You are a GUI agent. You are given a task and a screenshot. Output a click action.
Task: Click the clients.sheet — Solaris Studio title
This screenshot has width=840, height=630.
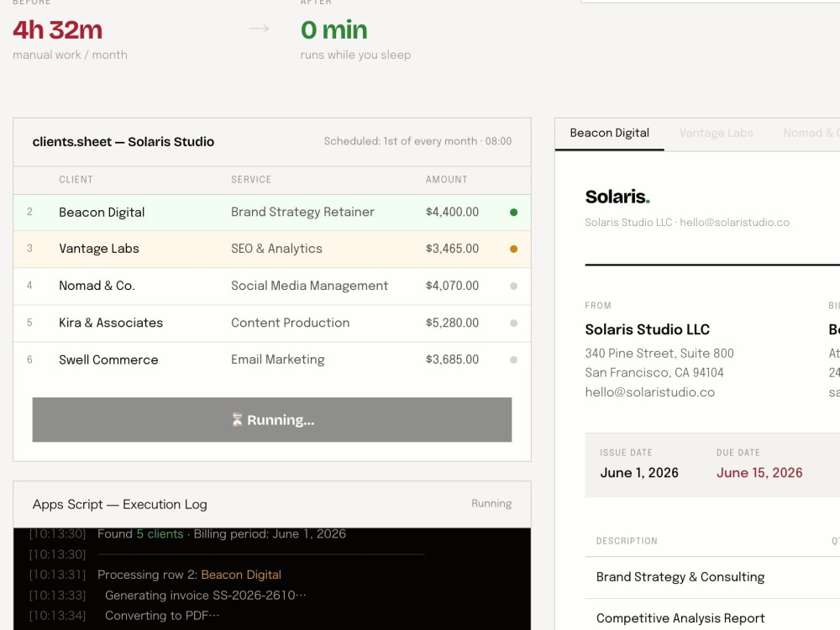(x=123, y=141)
